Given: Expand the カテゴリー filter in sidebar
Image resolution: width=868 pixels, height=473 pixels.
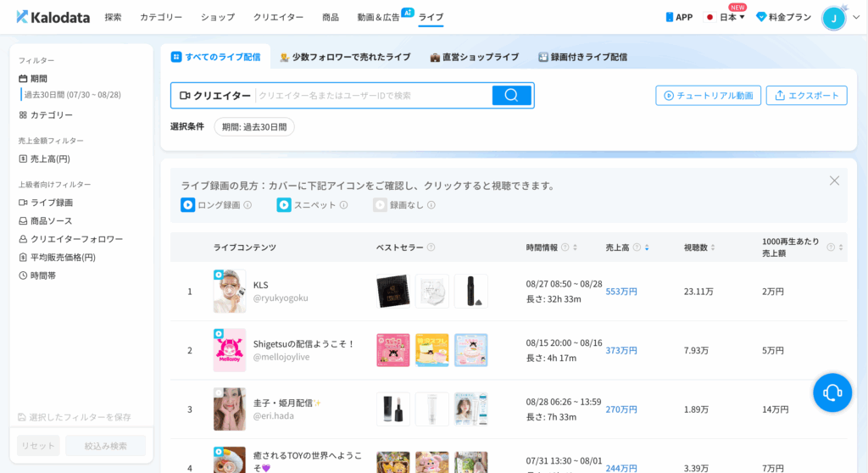Looking at the screenshot, I should 46,115.
